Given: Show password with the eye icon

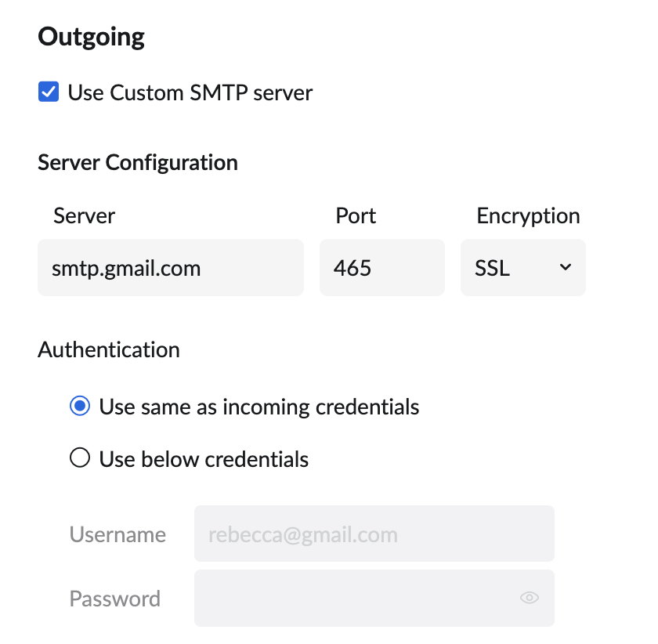Looking at the screenshot, I should [530, 599].
